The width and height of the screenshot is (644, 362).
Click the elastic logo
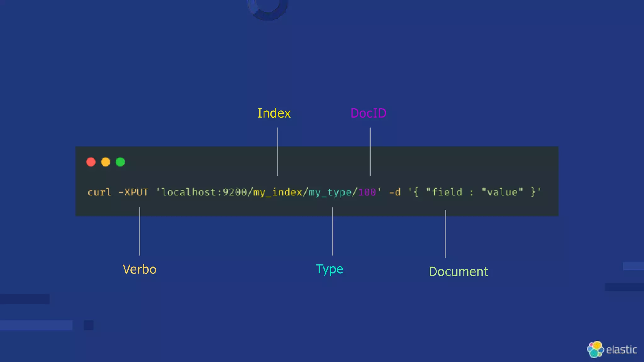tap(612, 349)
